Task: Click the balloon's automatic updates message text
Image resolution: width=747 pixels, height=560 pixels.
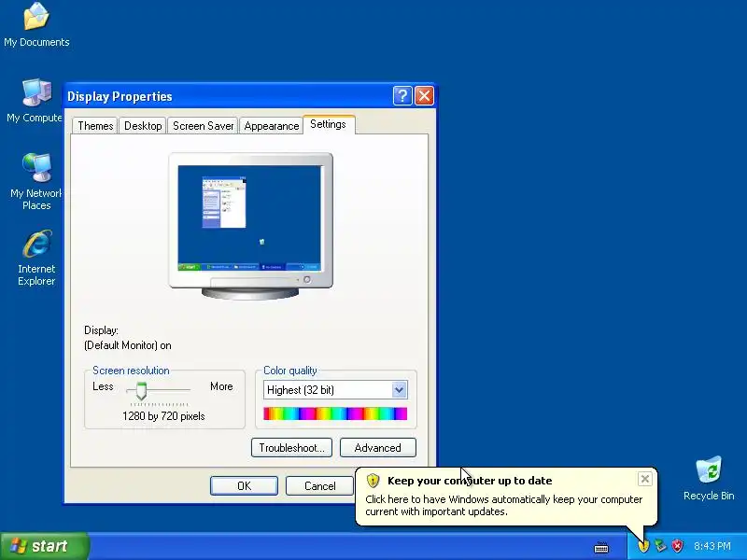Action: (503, 505)
